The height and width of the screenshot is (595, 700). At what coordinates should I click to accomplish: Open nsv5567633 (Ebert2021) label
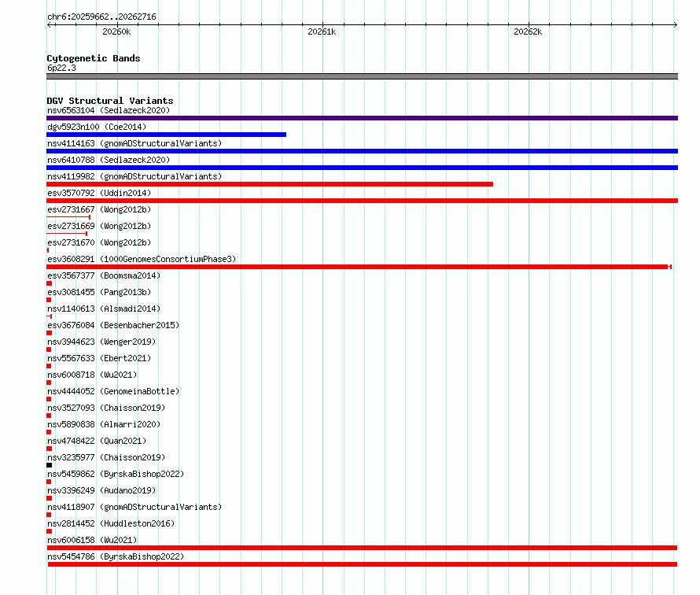coord(99,358)
